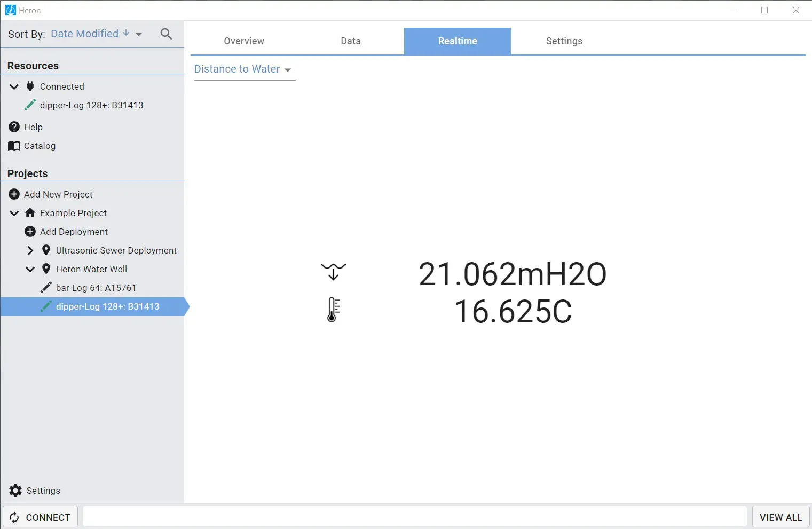Click the thermometer temperature icon
The image size is (812, 529).
333,310
